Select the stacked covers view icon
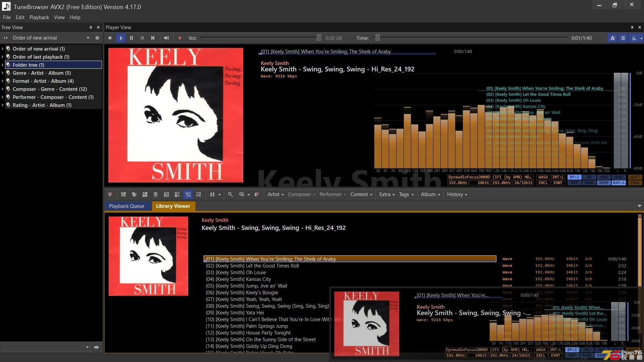The height and width of the screenshot is (362, 644). (x=134, y=194)
